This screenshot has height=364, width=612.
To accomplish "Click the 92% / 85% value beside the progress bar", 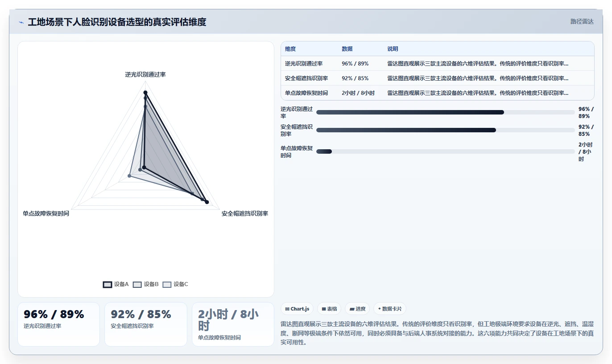I will (586, 130).
